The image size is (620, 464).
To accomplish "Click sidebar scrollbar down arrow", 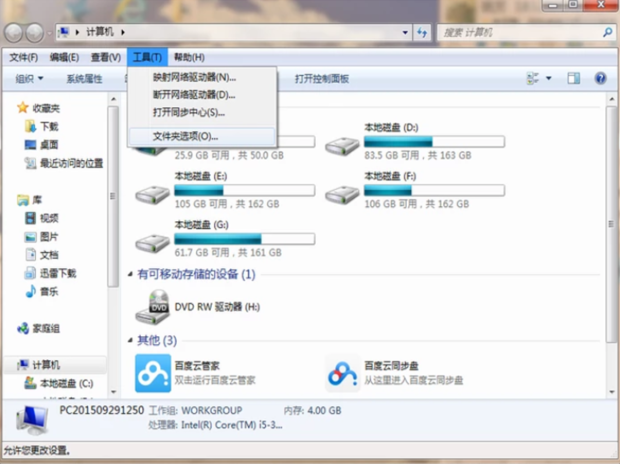I will click(x=113, y=392).
